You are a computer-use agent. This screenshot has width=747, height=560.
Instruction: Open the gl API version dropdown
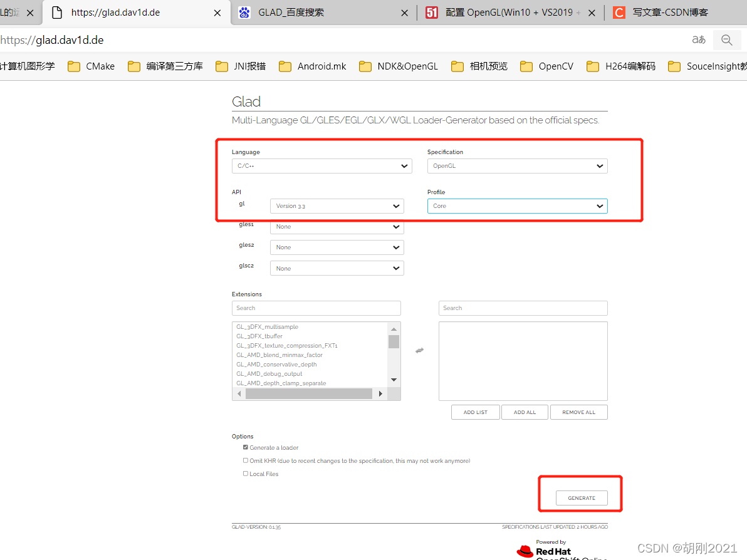[337, 205]
